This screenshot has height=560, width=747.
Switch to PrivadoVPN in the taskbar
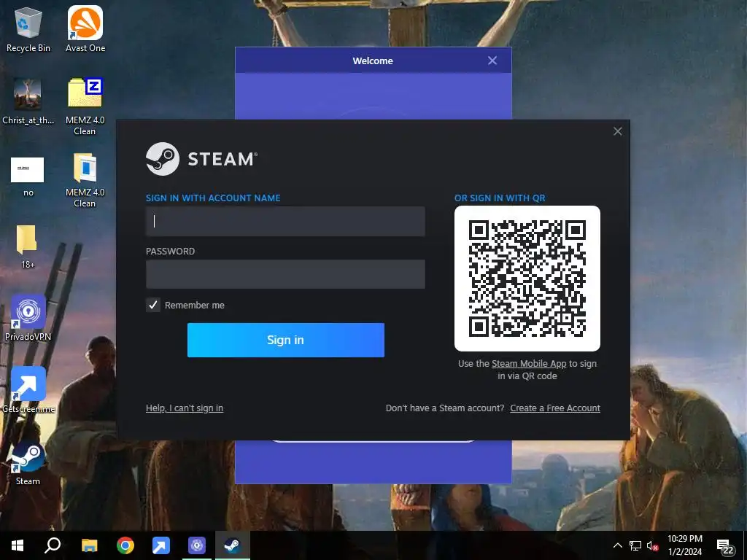(197, 545)
